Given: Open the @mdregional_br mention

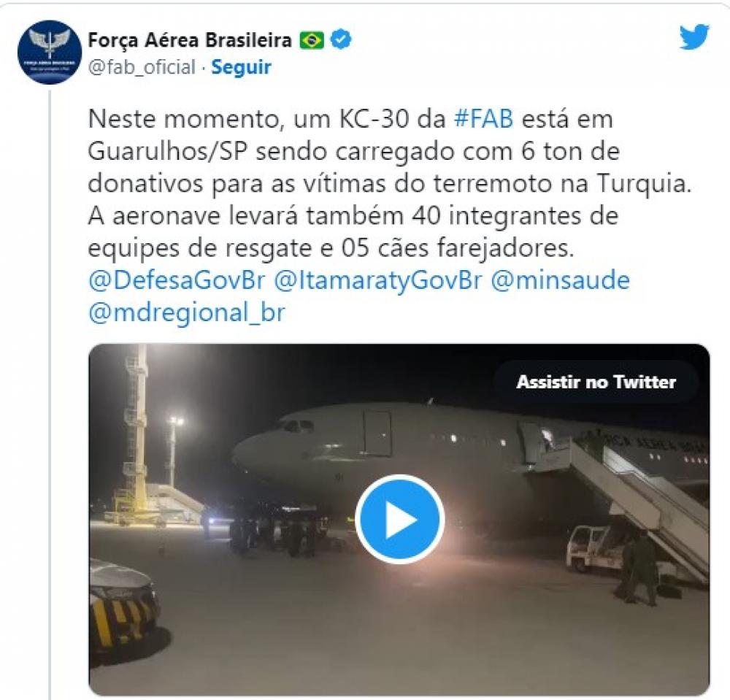Looking at the screenshot, I should pos(186,312).
